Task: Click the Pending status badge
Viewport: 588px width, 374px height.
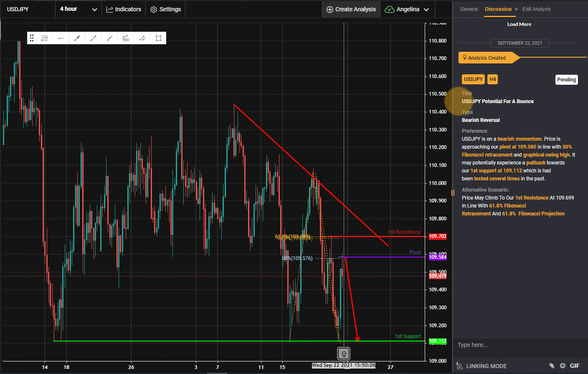Action: [567, 80]
